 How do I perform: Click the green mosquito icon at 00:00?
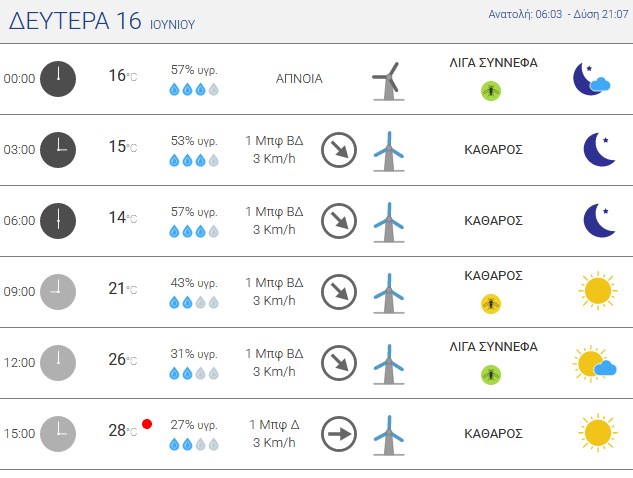point(491,91)
